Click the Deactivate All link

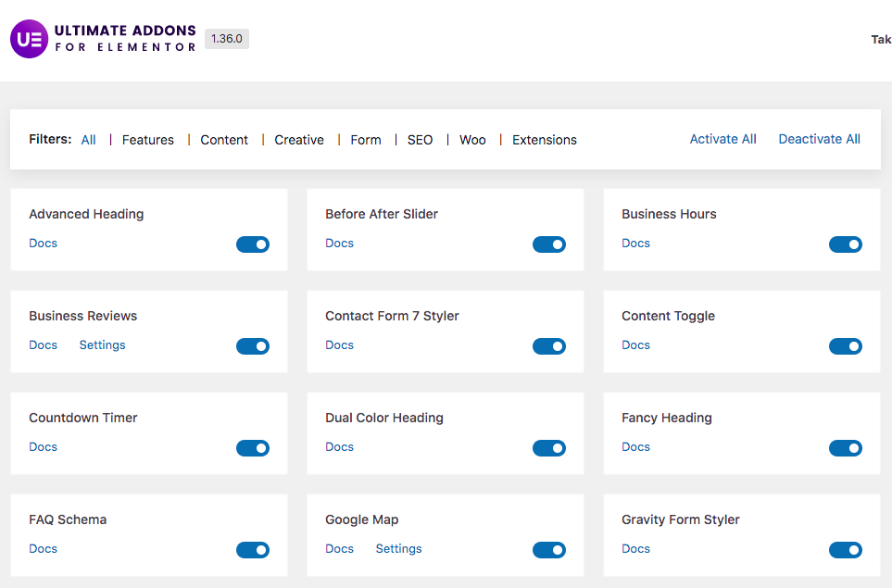pyautogui.click(x=819, y=139)
